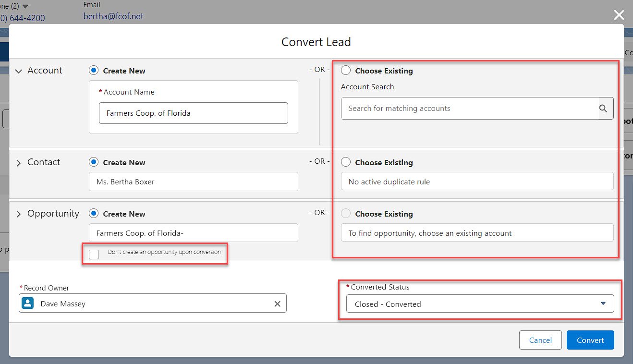Click the search magnifier icon in Account Search

click(603, 109)
